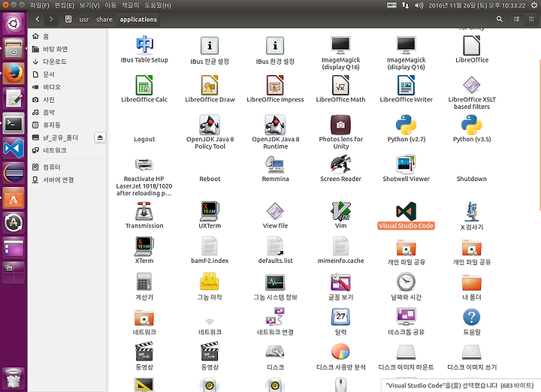Select the OpenJDK Java 8 Runtime icon
Viewport: 541px width, 392px height.
275,125
